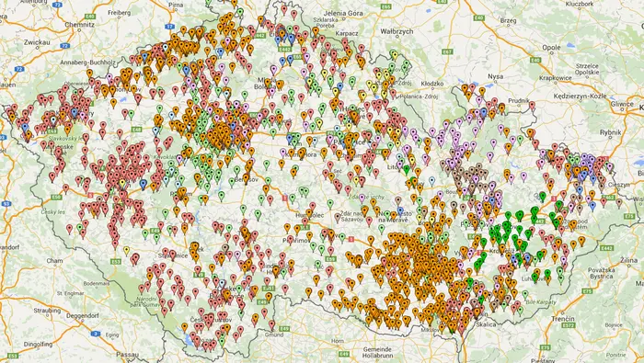Click the blue 17 road shield
Screen dimensions: 644x363
(x=170, y=27)
